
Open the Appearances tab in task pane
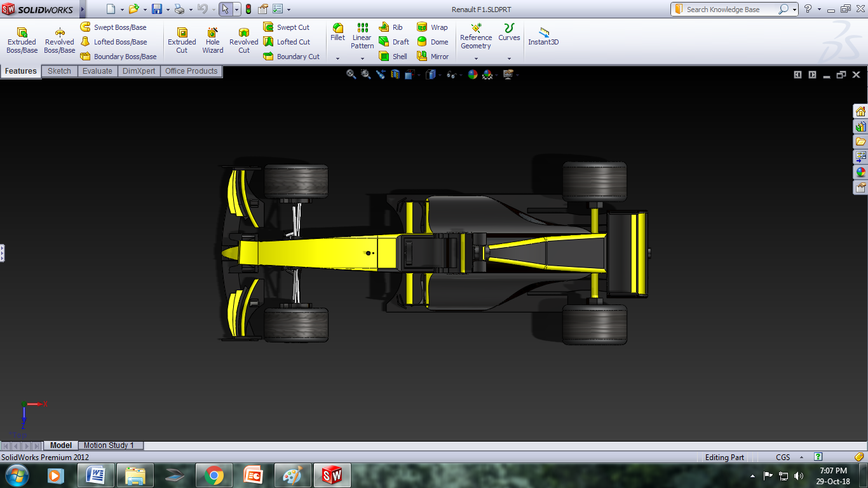pyautogui.click(x=860, y=172)
